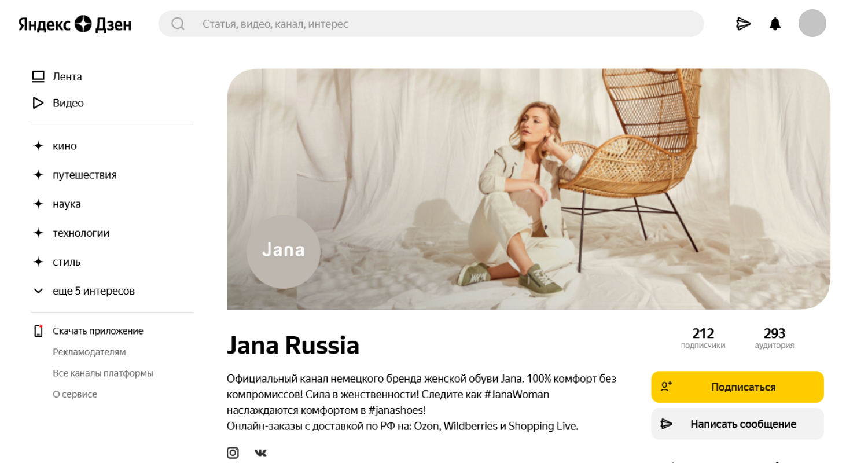868x463 pixels.
Task: Click the Jana channel avatar circle
Action: point(283,251)
